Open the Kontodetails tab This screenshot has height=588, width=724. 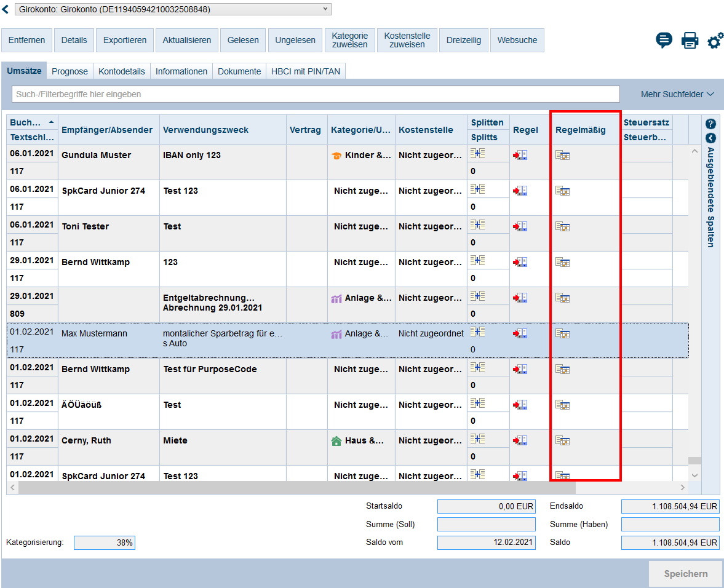pos(122,71)
